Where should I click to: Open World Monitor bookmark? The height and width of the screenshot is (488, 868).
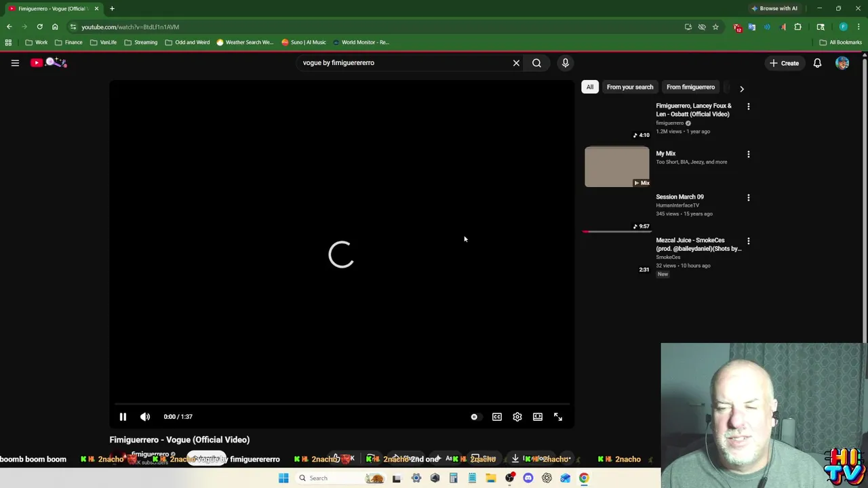361,42
